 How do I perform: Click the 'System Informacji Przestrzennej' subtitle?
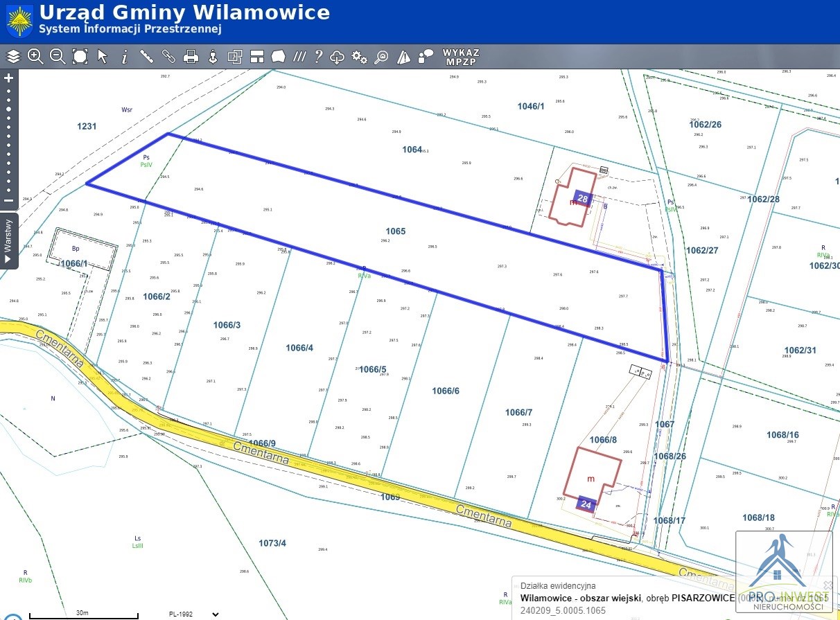[x=130, y=30]
